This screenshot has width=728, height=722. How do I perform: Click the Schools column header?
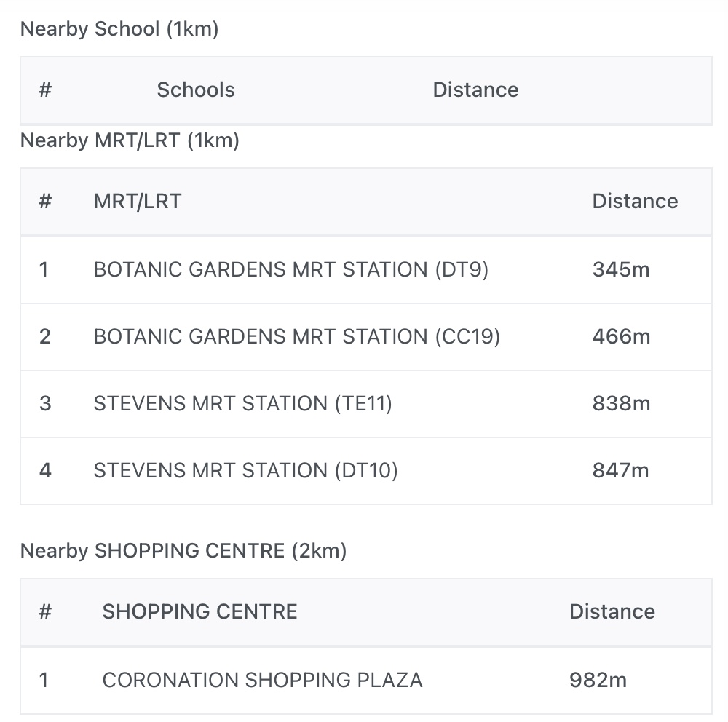pyautogui.click(x=196, y=90)
